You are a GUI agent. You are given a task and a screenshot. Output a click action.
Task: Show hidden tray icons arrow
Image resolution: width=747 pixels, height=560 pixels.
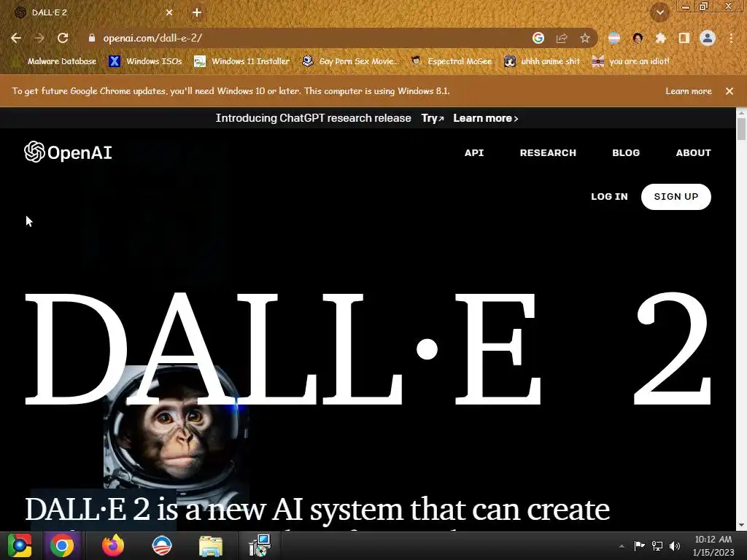pyautogui.click(x=622, y=545)
